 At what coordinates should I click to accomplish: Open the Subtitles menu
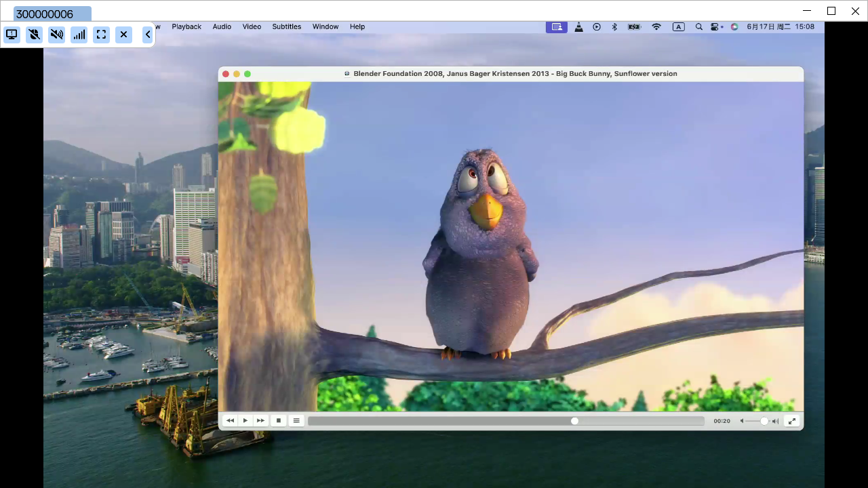[x=287, y=26]
